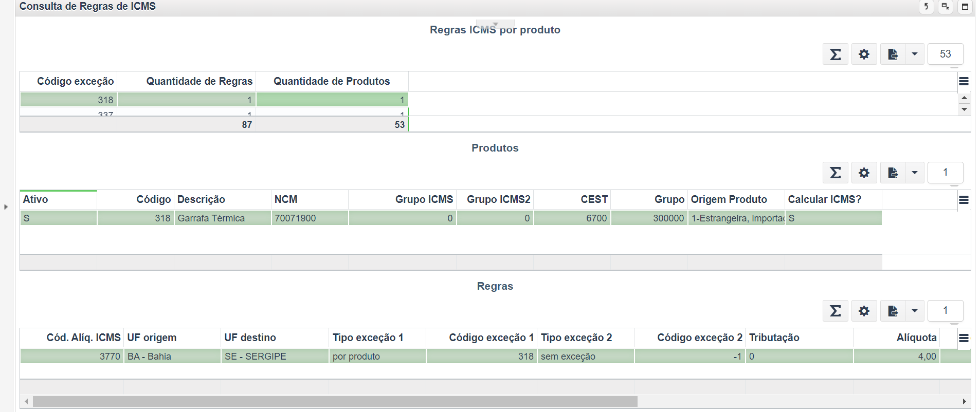This screenshot has width=980, height=412.
Task: Click the Ativo column header
Action: coord(59,200)
